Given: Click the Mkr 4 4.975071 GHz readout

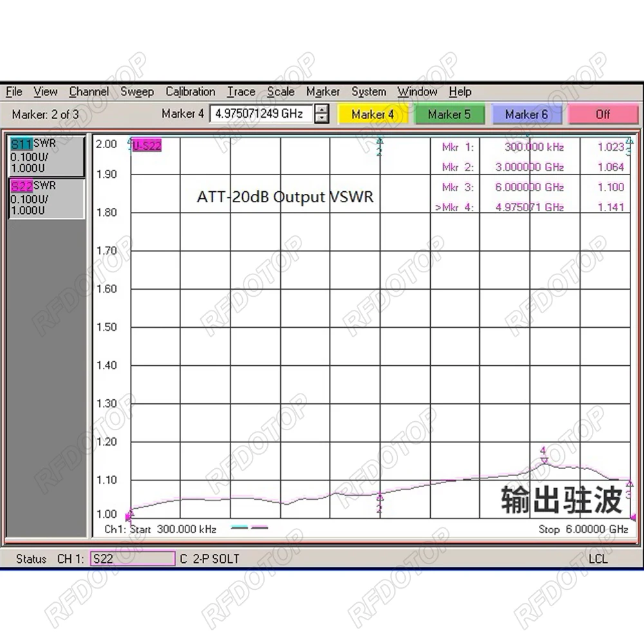Looking at the screenshot, I should pyautogui.click(x=529, y=207).
